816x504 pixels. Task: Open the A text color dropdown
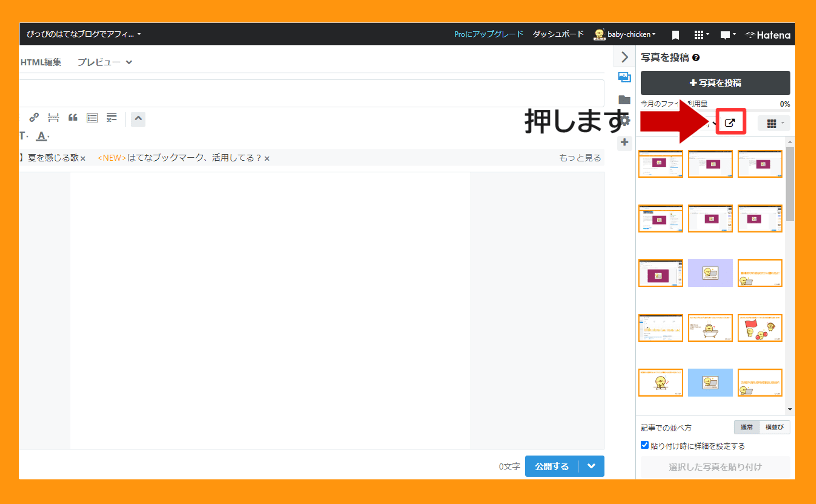(43, 136)
